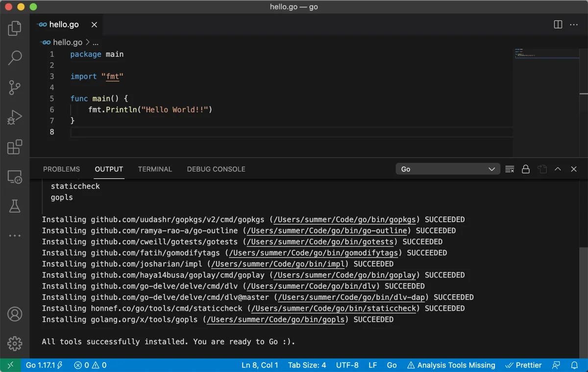Click Ln 8, Col 1 indicator

pos(260,365)
